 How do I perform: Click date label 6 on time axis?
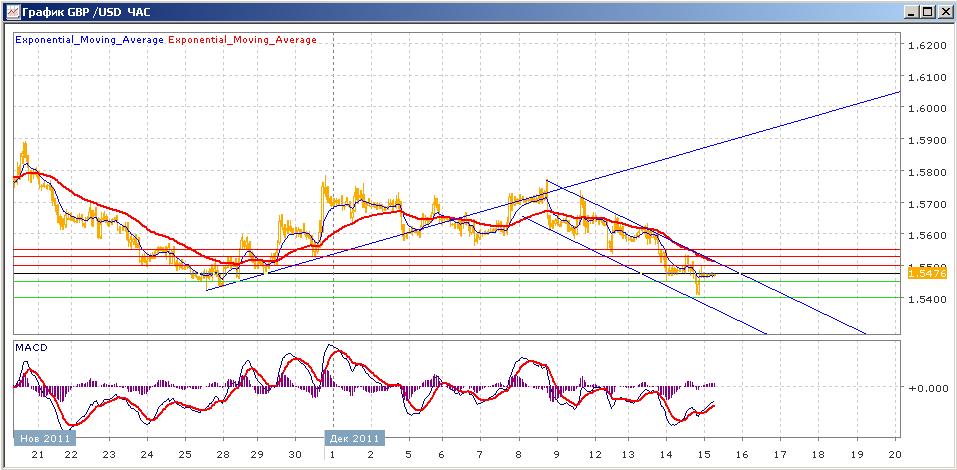click(x=442, y=455)
